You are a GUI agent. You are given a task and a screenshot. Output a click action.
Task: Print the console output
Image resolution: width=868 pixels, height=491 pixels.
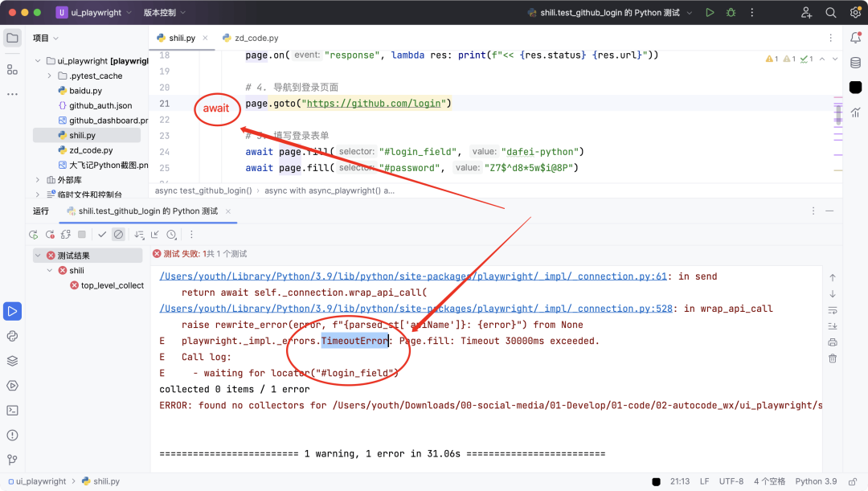[x=833, y=342]
